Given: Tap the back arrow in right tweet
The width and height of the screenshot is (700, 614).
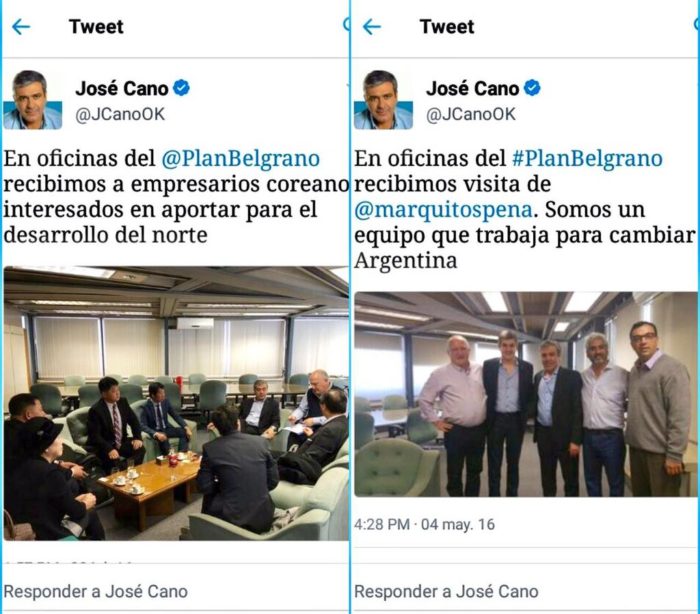Looking at the screenshot, I should click(x=372, y=27).
